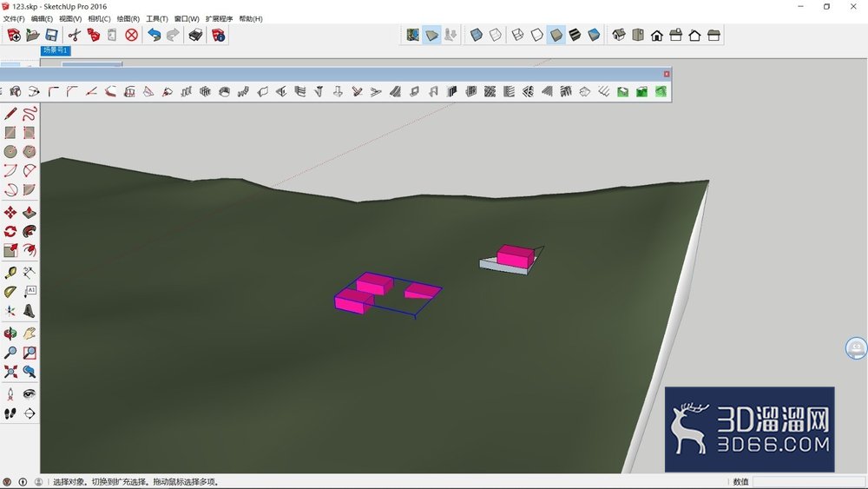Open the 编辑(E) menu
868x489 pixels.
42,19
